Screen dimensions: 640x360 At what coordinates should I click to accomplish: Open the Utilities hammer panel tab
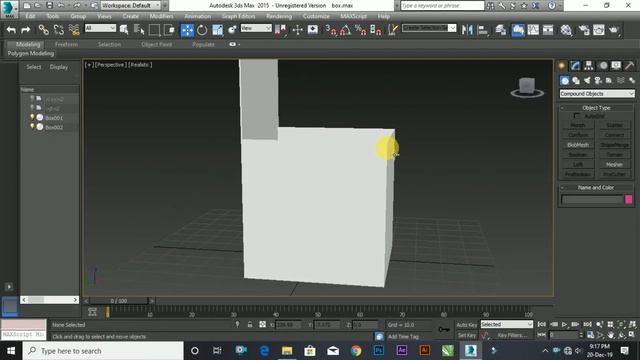[629, 65]
